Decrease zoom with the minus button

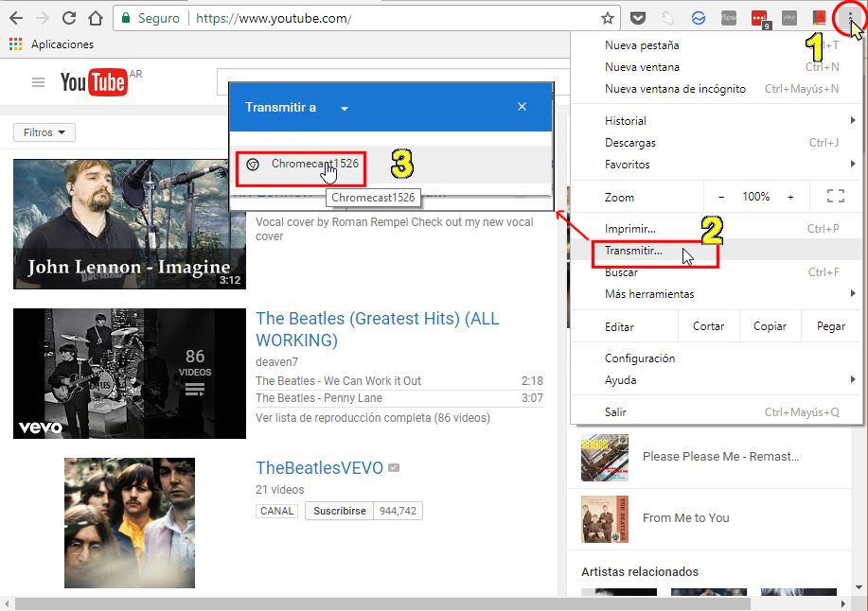[x=721, y=197]
